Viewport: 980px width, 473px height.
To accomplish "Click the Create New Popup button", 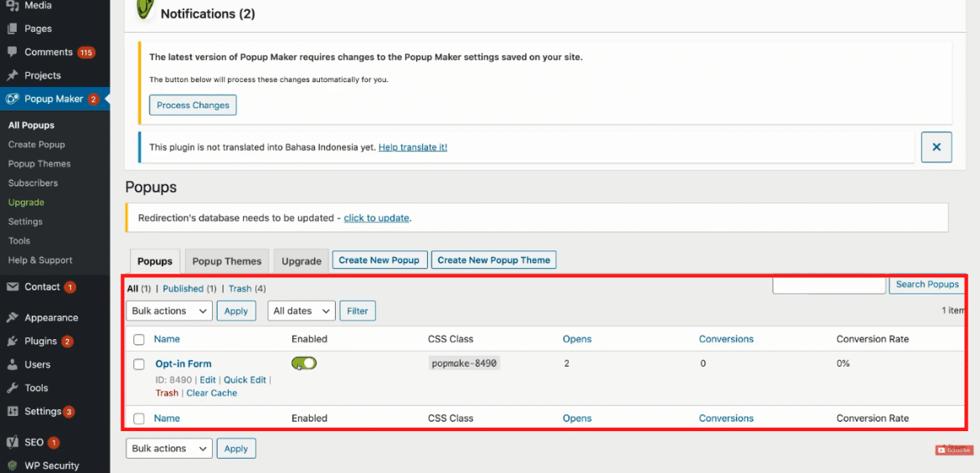I will click(x=380, y=260).
